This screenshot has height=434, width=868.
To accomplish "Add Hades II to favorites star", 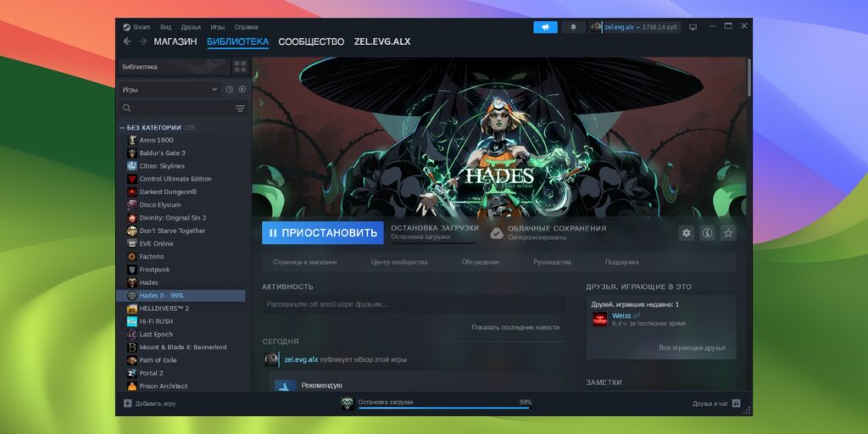I will (728, 233).
